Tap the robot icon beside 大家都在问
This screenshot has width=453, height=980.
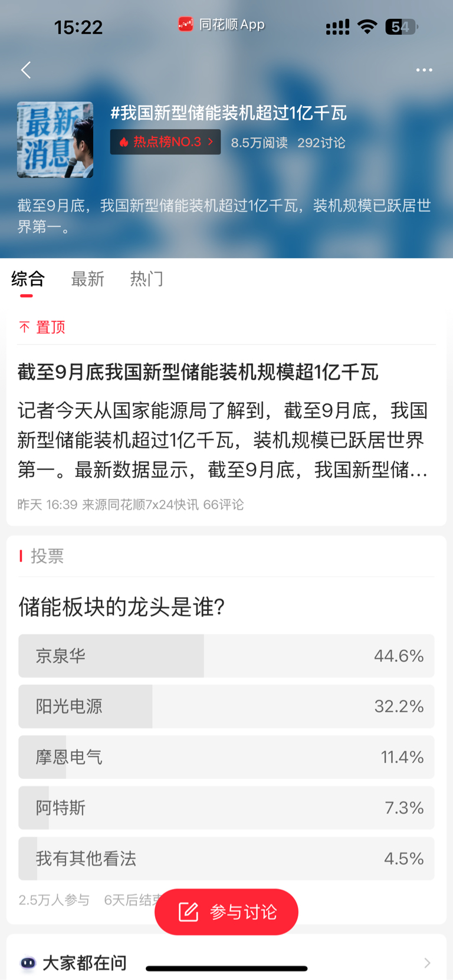pyautogui.click(x=28, y=963)
